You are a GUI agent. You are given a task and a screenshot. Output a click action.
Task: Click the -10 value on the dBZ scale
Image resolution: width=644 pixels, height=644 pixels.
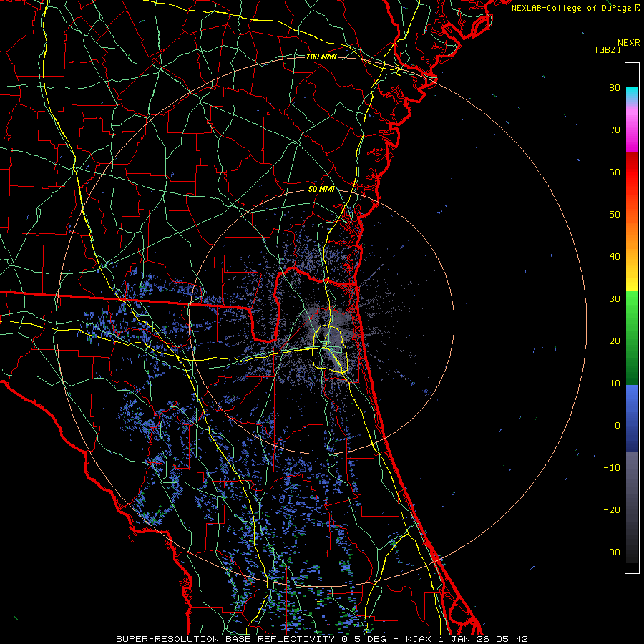pyautogui.click(x=612, y=468)
